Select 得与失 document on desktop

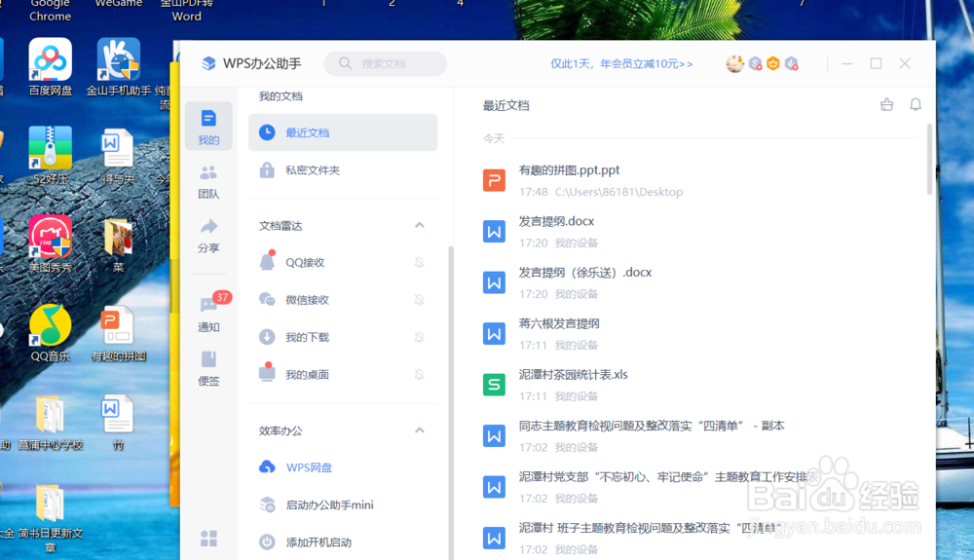118,155
